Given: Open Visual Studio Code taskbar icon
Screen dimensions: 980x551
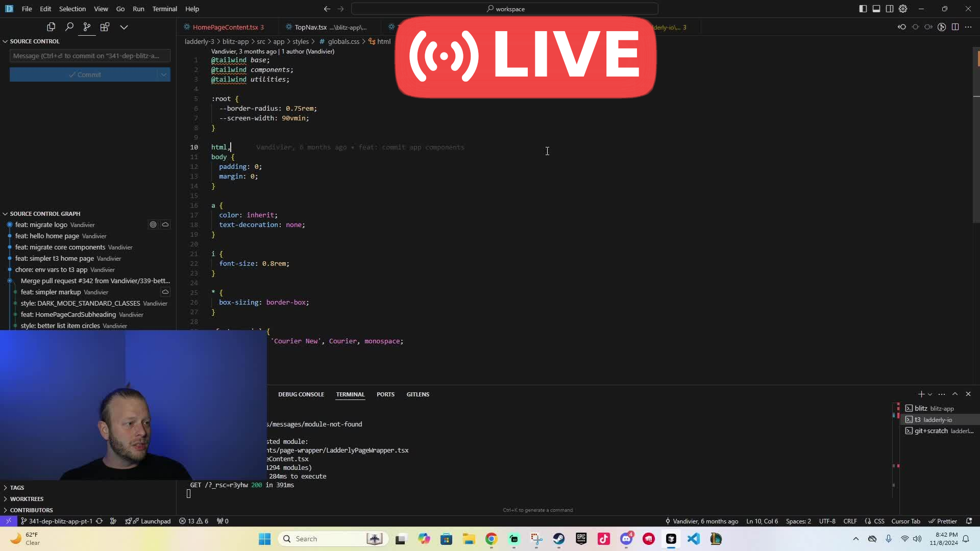Looking at the screenshot, I should pos(693,539).
